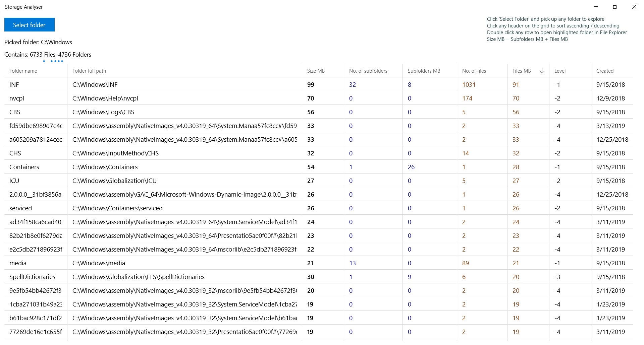Viewport: 644px width, 345px height.
Task: Sort by No. of files header
Action: tap(474, 71)
